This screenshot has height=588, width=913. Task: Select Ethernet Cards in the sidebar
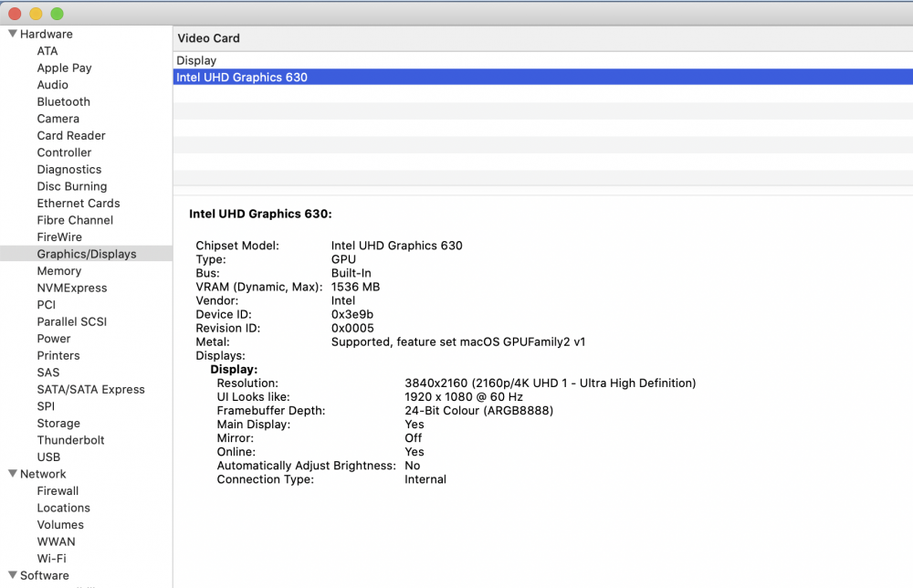tap(79, 204)
